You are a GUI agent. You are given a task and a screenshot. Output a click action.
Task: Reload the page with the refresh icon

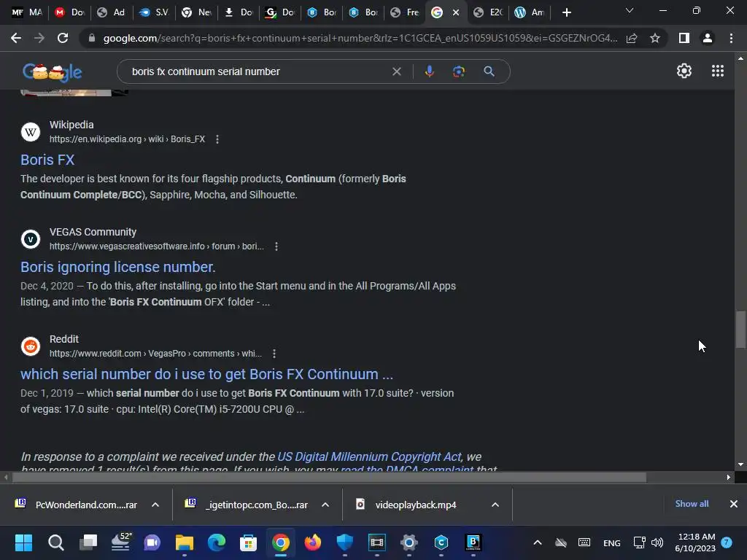63,38
